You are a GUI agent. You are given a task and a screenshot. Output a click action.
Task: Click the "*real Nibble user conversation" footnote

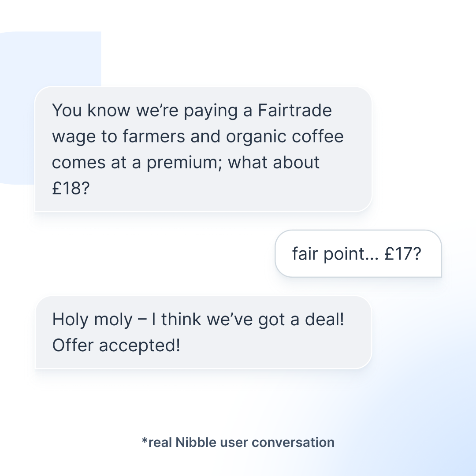click(238, 442)
